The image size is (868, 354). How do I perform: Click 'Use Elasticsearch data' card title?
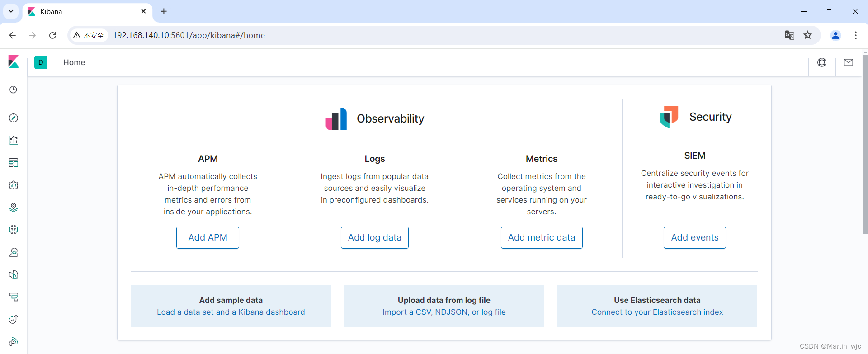coord(657,300)
